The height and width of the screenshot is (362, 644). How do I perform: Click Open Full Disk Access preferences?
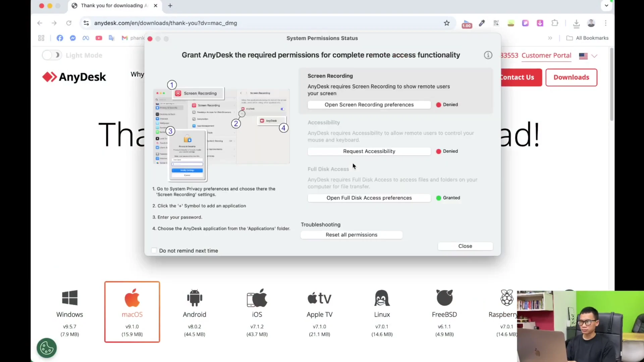[x=369, y=198]
